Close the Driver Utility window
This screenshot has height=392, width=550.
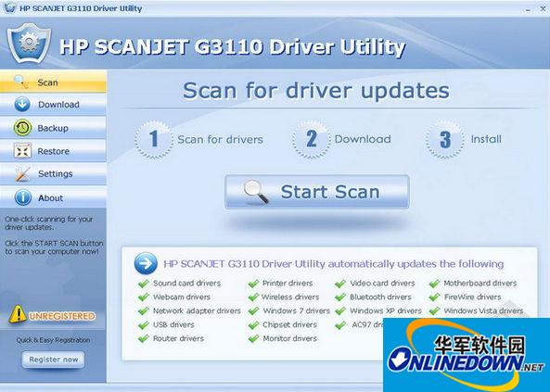543,9
